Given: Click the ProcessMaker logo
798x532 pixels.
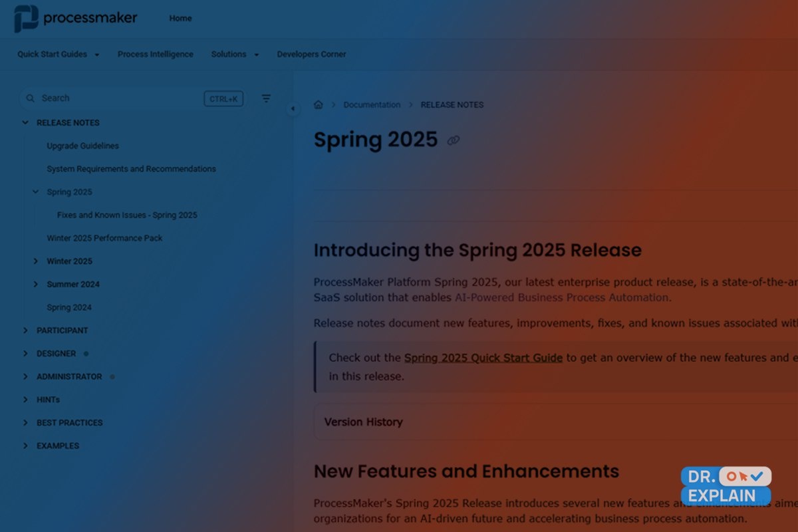Looking at the screenshot, I should click(x=76, y=19).
